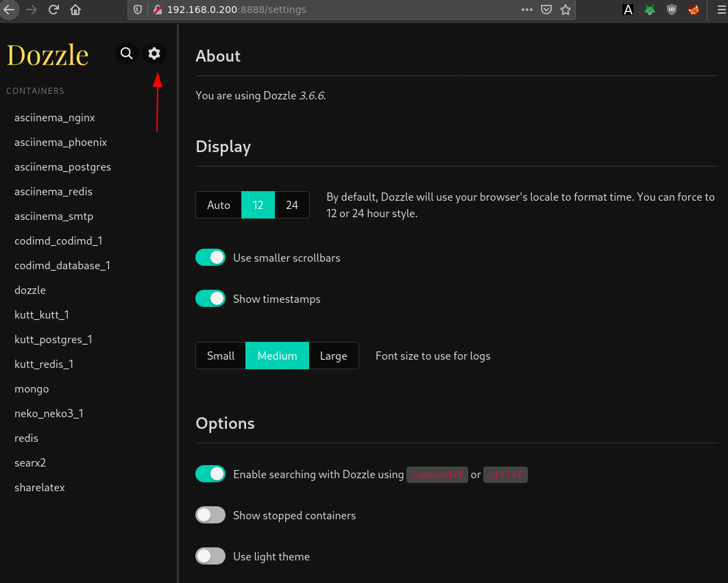Enable Show stopped containers
Screen dimensions: 728x583
tap(210, 515)
